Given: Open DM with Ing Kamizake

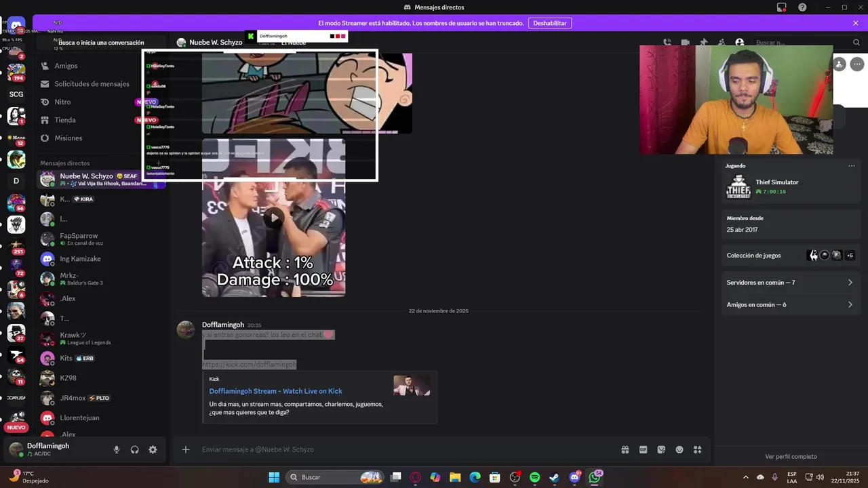Looking at the screenshot, I should coord(100,259).
